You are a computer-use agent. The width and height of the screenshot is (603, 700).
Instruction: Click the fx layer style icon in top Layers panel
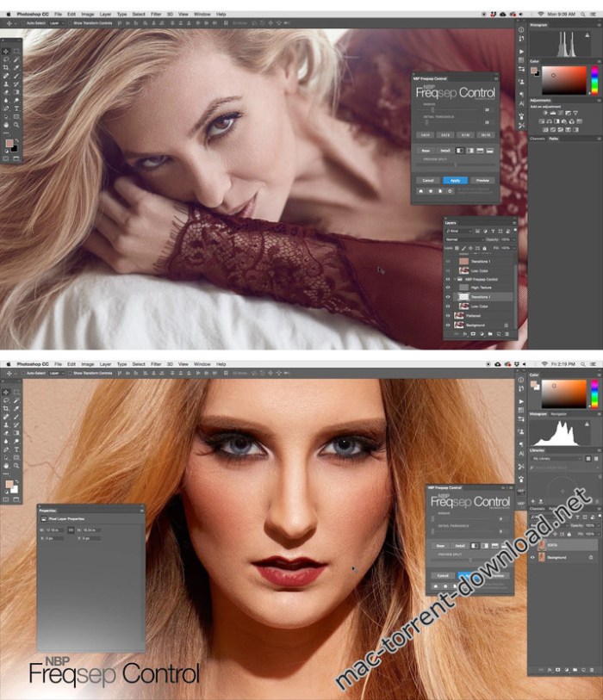point(465,334)
